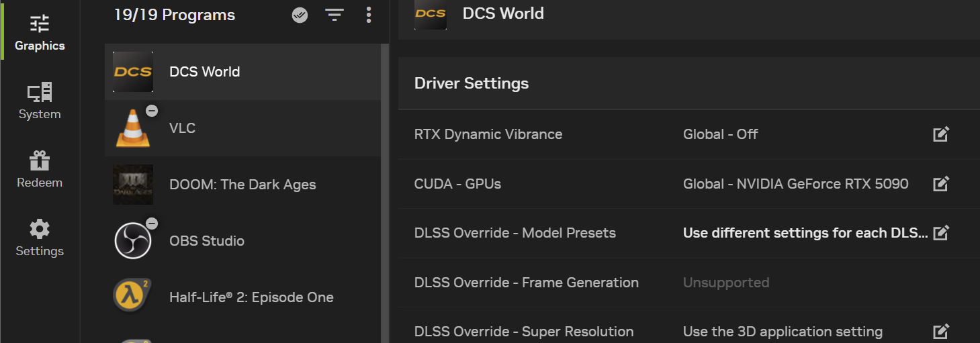Viewport: 980px width, 343px height.
Task: Click the DLSS Override - Model Presets label
Action: click(x=515, y=233)
